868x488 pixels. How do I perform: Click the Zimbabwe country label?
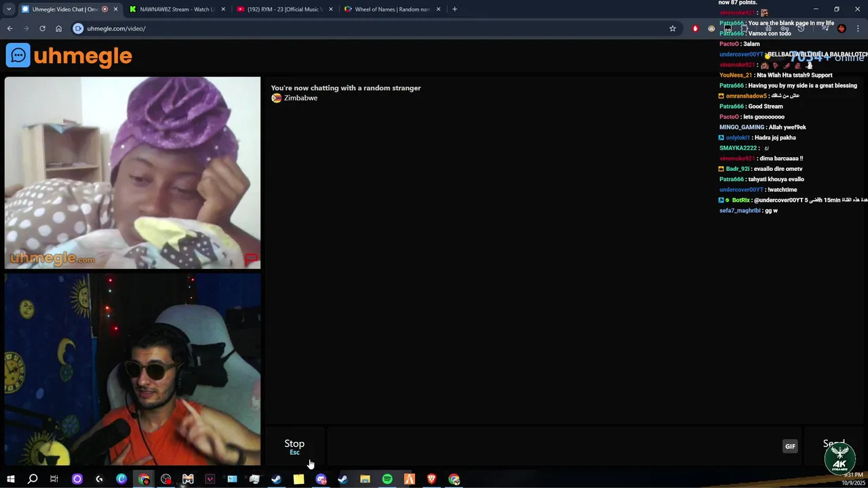click(x=294, y=98)
